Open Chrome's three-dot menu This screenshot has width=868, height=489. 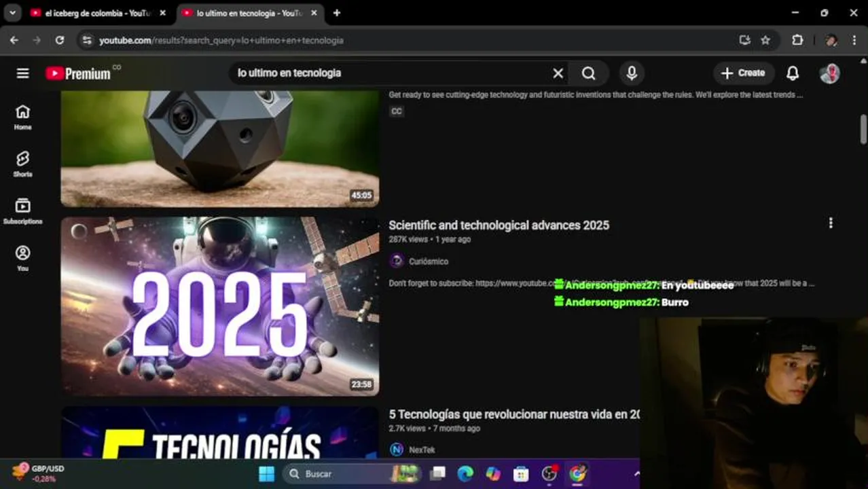pos(854,40)
